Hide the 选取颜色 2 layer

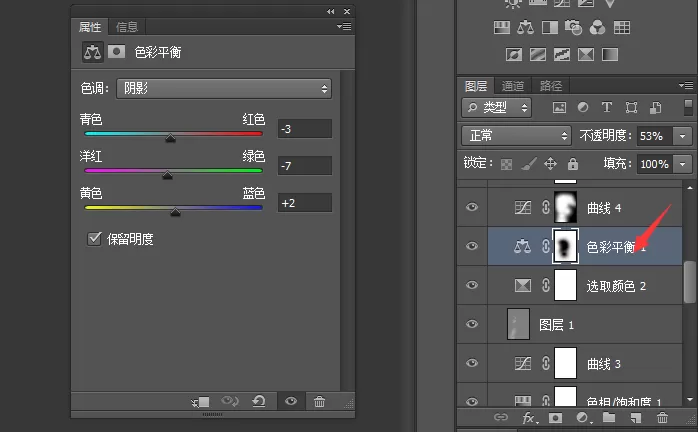pyautogui.click(x=472, y=285)
